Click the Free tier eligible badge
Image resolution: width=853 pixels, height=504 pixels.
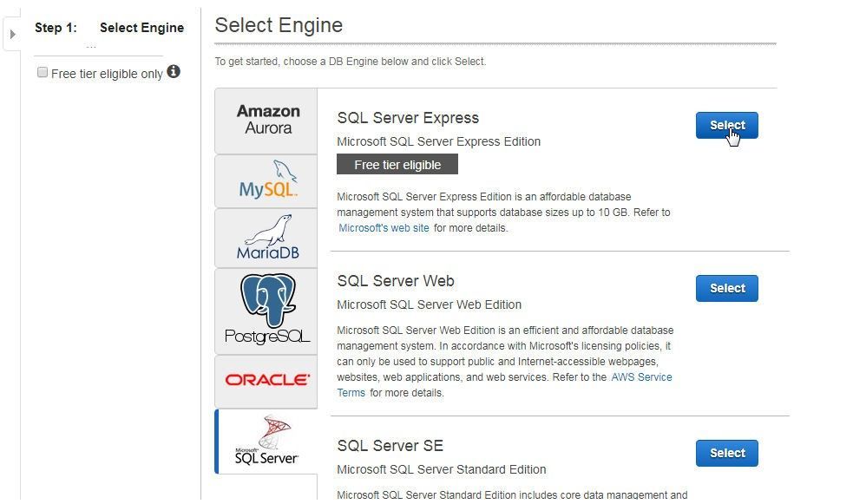(x=397, y=164)
